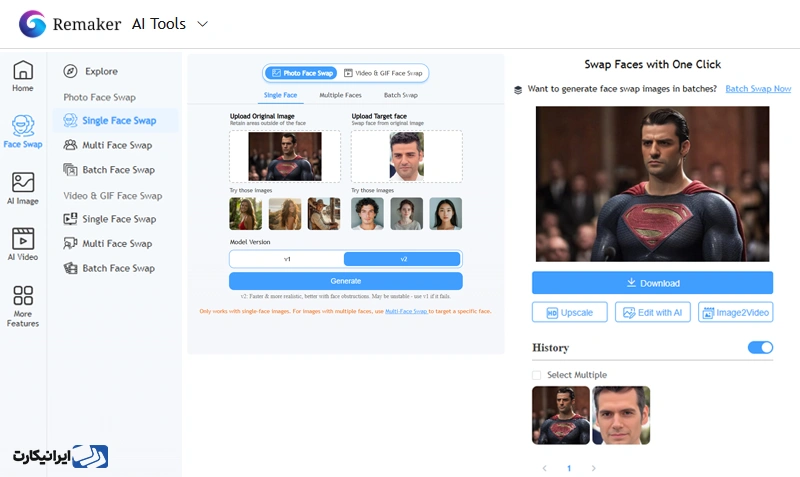Select photo Single Face Swap menu item

pos(115,120)
